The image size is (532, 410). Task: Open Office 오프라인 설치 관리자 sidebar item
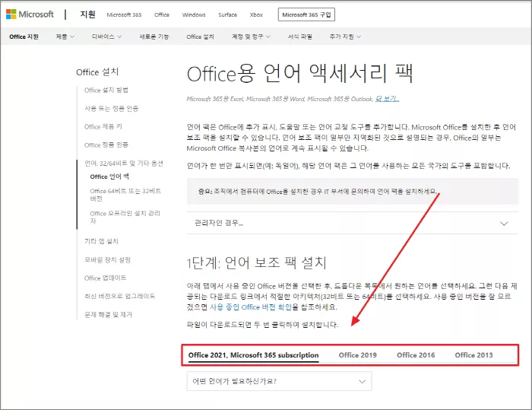pyautogui.click(x=125, y=217)
